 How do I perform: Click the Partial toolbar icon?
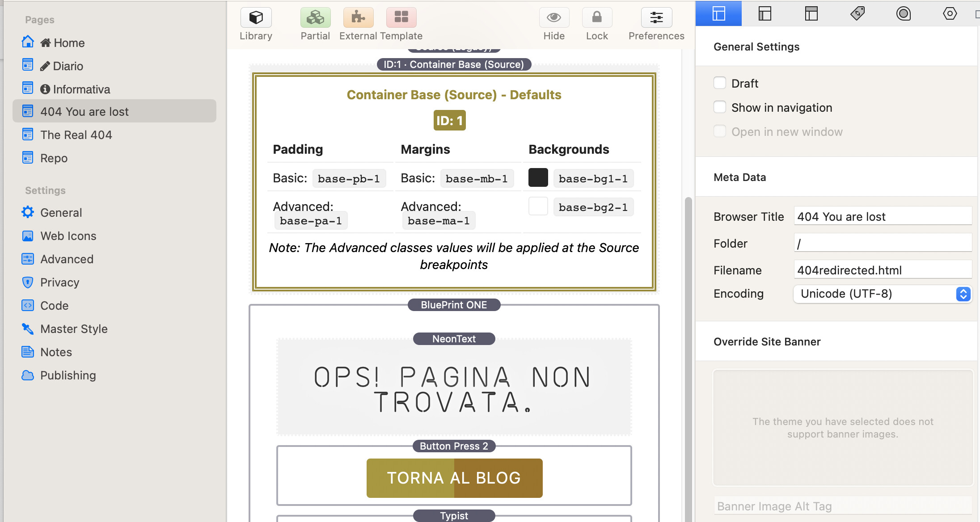(315, 18)
